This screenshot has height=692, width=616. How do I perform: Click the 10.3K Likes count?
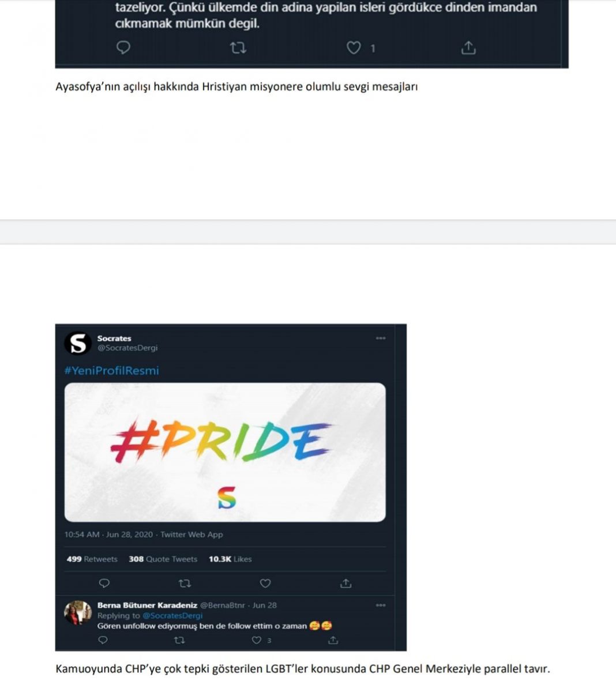click(230, 559)
